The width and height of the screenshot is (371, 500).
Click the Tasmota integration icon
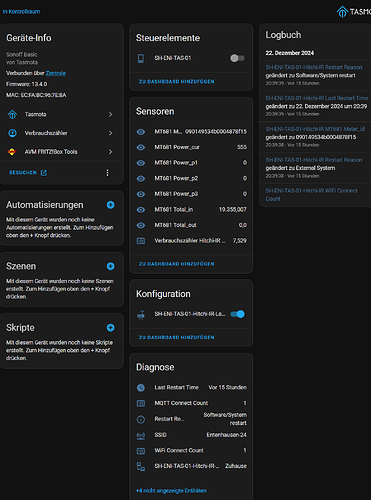pos(12,114)
